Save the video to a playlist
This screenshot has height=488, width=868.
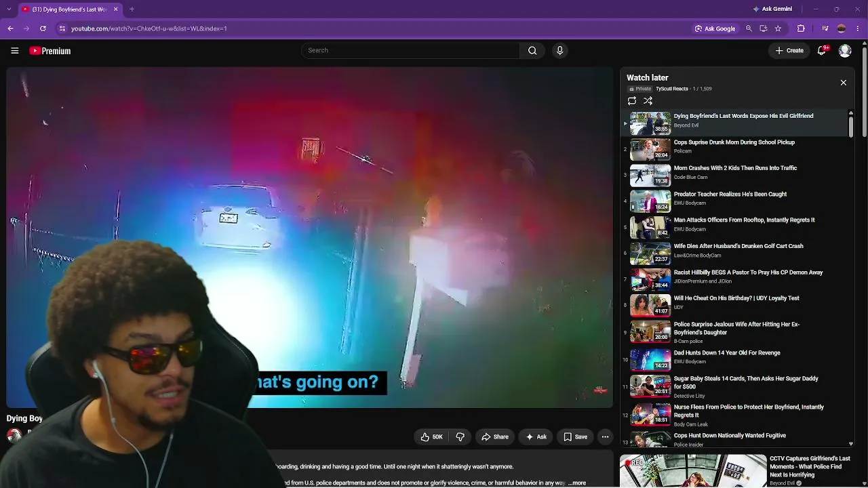[576, 437]
